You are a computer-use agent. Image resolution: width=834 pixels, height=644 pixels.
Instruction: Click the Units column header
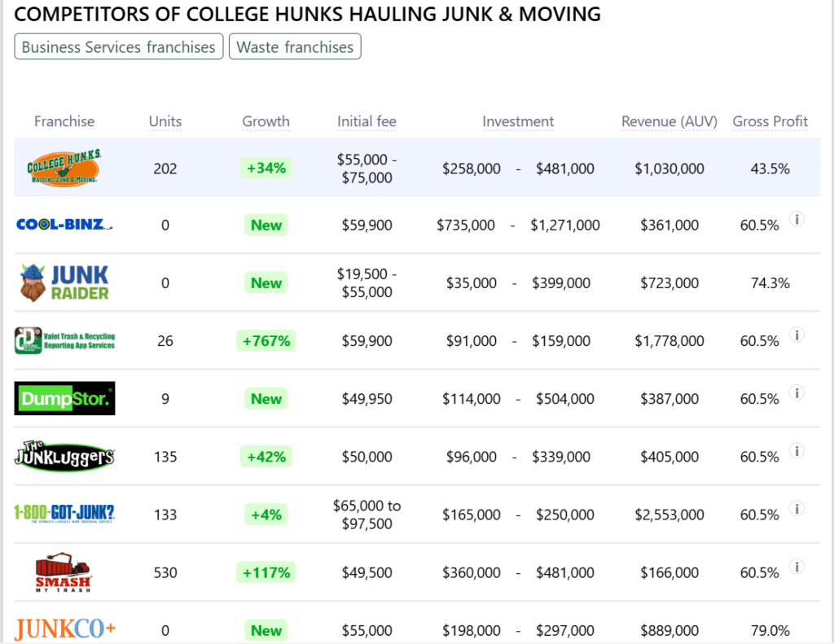pyautogui.click(x=165, y=121)
